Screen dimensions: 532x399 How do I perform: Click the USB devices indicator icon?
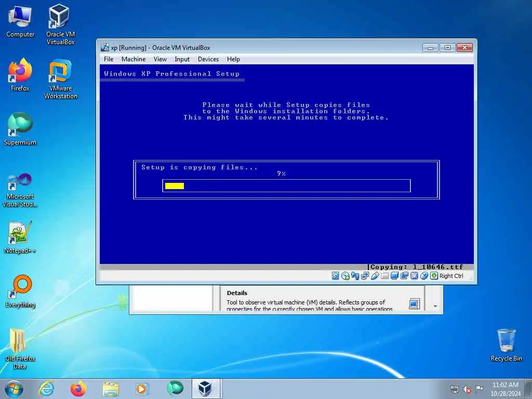[375, 276]
